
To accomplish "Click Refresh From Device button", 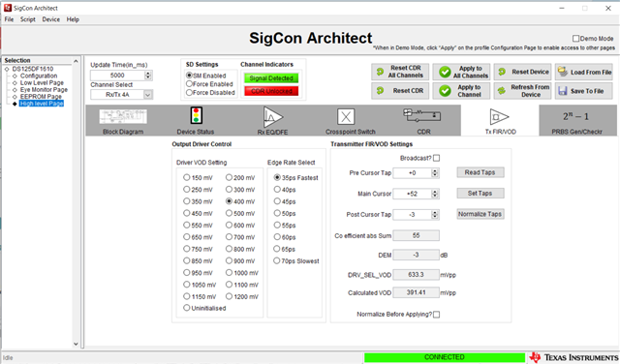I will tap(523, 90).
